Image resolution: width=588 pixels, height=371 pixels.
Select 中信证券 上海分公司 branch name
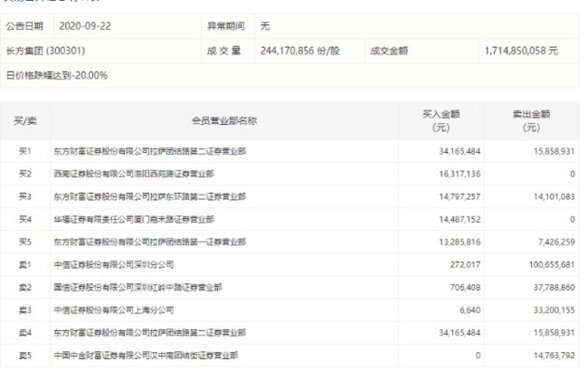114,310
